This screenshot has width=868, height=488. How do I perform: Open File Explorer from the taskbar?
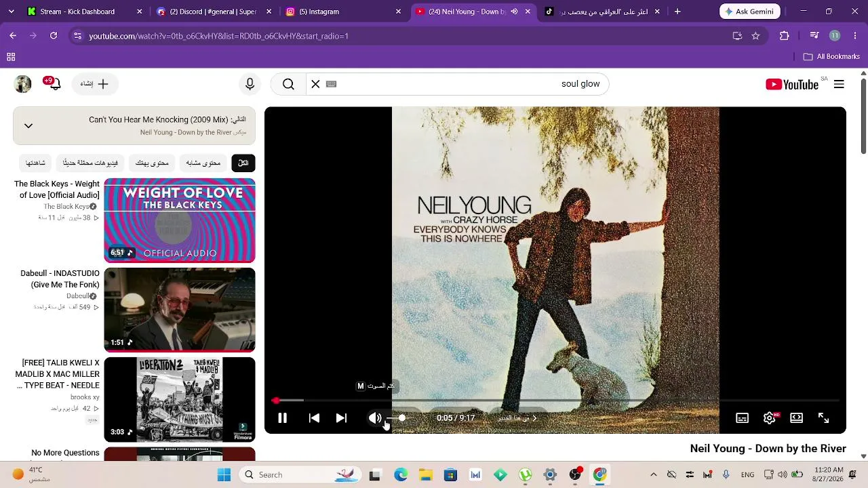tap(425, 475)
